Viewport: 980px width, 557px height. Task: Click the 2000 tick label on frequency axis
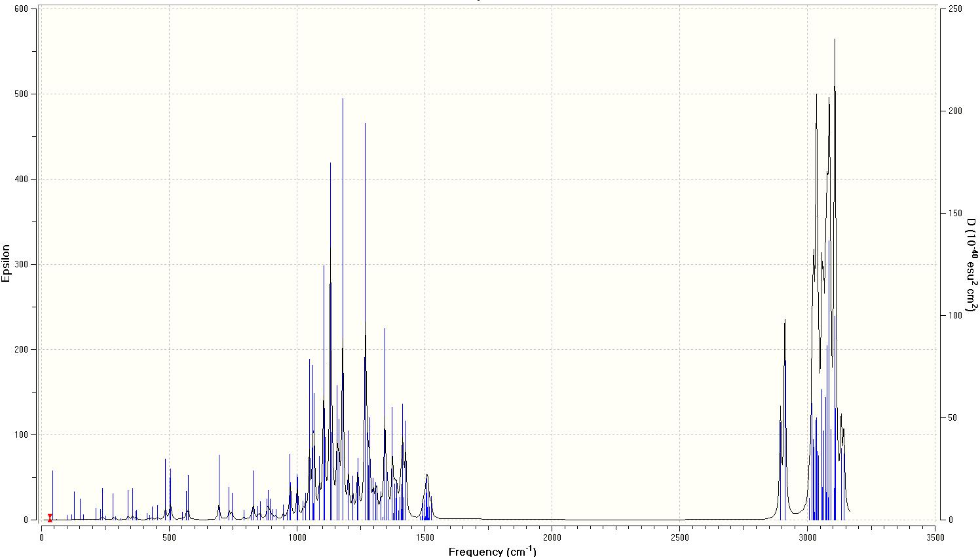coord(552,538)
